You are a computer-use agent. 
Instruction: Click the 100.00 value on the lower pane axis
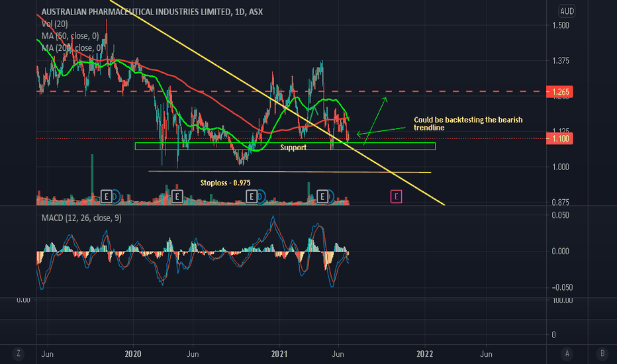click(562, 300)
